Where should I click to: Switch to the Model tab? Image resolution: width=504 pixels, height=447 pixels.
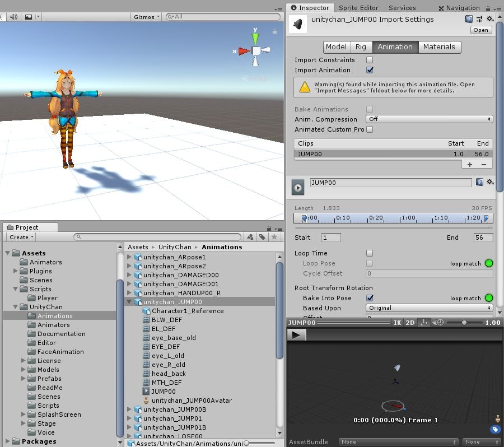tap(337, 47)
